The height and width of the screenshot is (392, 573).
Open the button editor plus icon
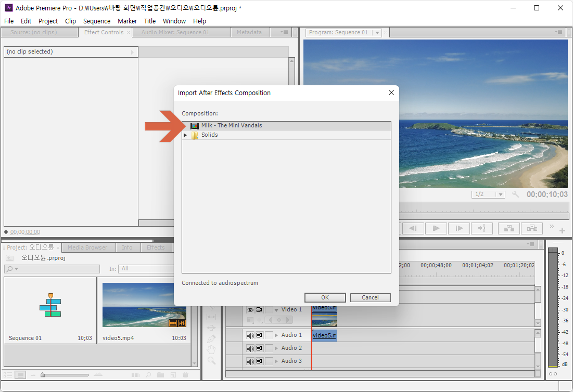[563, 231]
